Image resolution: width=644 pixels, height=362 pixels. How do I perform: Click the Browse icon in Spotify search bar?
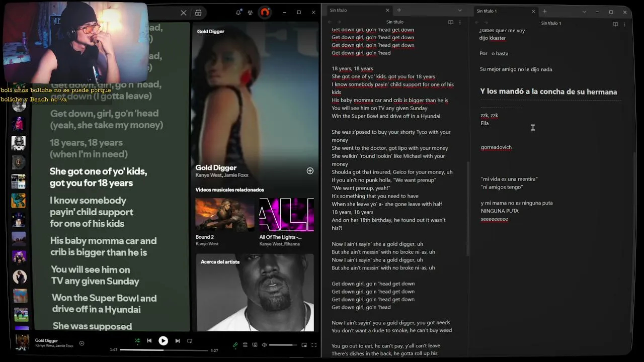coord(198,13)
